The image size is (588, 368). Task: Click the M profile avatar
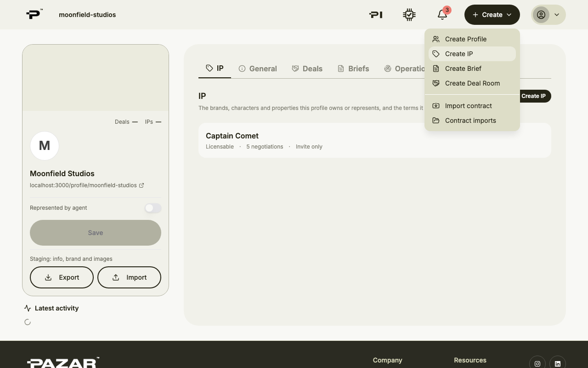45,146
